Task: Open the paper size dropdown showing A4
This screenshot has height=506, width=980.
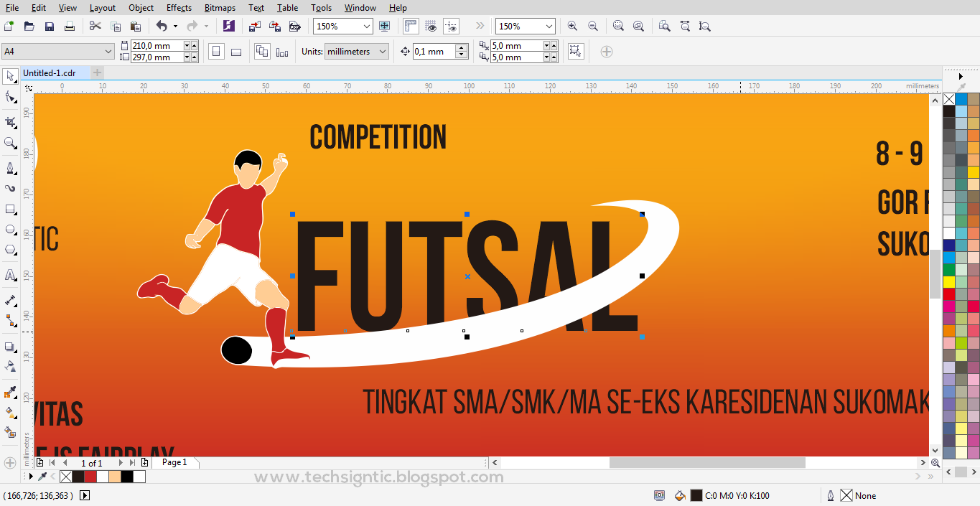Action: coord(108,51)
